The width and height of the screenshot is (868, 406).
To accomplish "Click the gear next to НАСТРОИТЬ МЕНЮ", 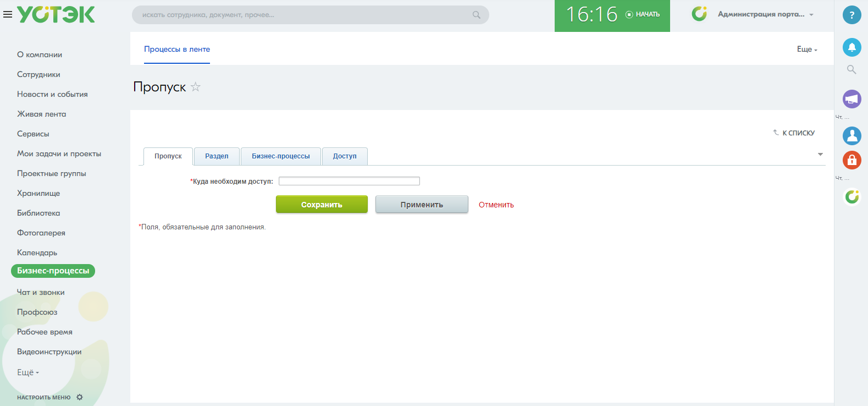I will (x=80, y=397).
